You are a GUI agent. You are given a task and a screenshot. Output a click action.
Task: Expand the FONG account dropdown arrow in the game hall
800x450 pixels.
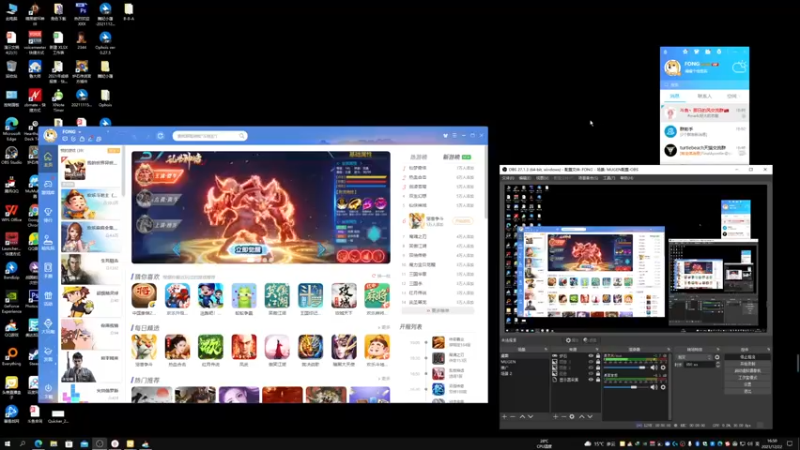point(80,132)
